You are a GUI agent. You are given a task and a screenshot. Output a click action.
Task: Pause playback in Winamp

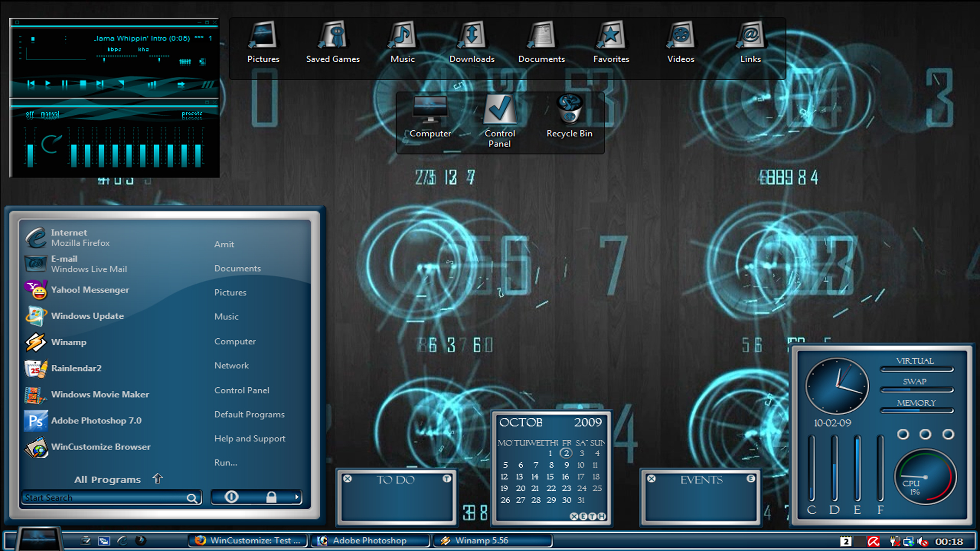point(64,84)
